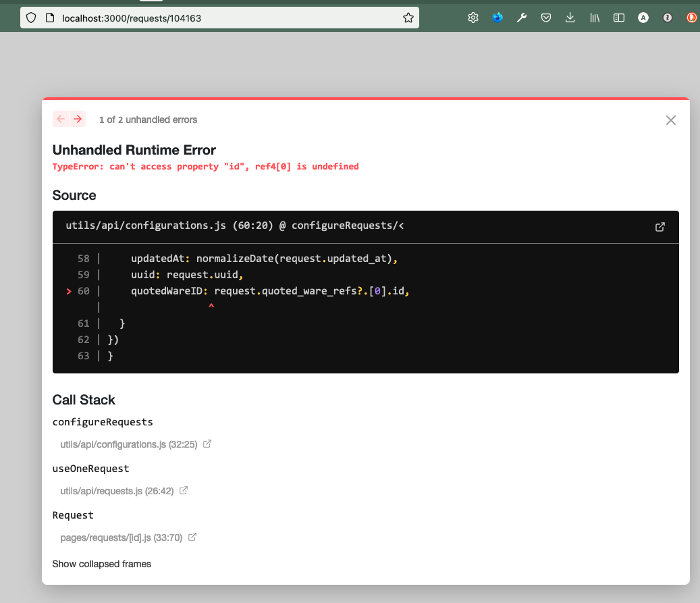Open utils/api/requests.js under useOneRequest
Screen dimensions: 700x603
tap(119, 491)
